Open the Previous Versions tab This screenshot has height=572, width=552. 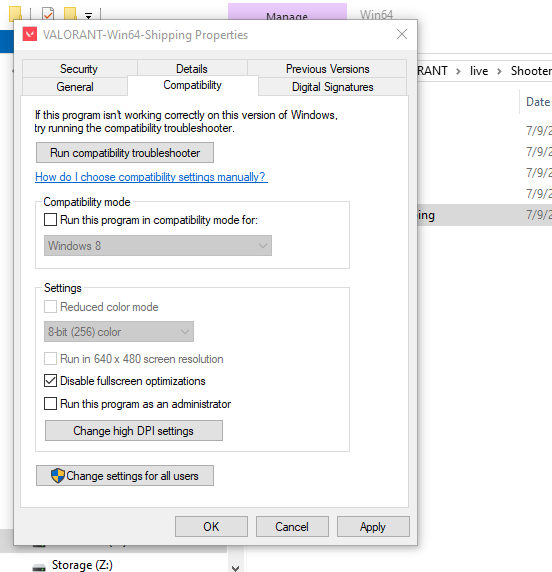(327, 69)
